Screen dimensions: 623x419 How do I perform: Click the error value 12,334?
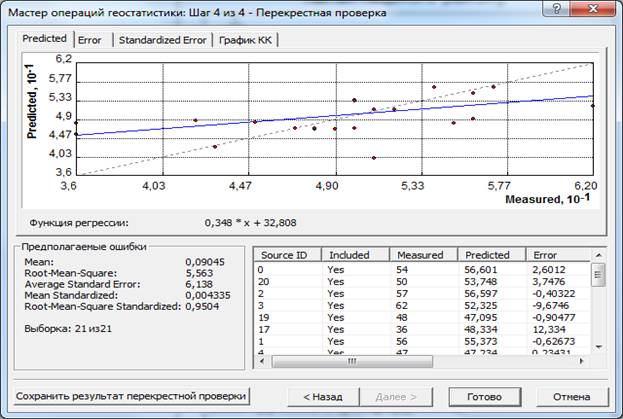pos(548,329)
